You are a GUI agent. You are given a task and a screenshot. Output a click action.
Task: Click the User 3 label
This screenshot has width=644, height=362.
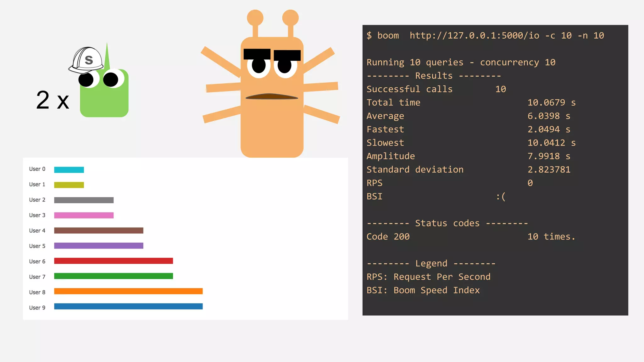point(37,215)
